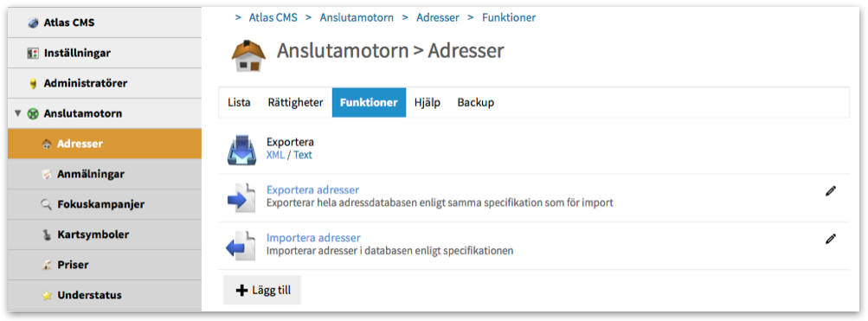This screenshot has width=868, height=321.
Task: Click the Text export link
Action: [303, 155]
